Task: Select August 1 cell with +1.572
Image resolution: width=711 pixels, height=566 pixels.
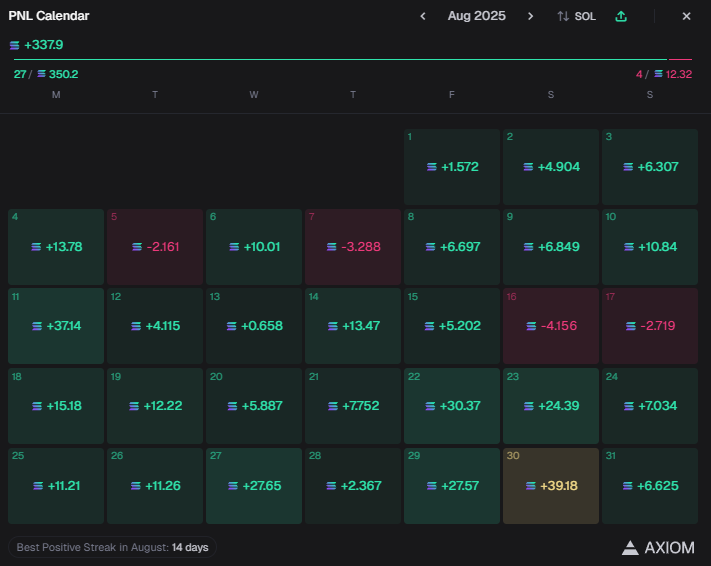Action: tap(452, 167)
